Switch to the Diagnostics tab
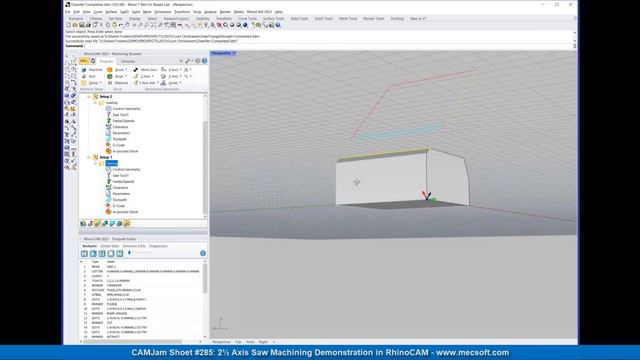The height and width of the screenshot is (360, 640). click(158, 246)
